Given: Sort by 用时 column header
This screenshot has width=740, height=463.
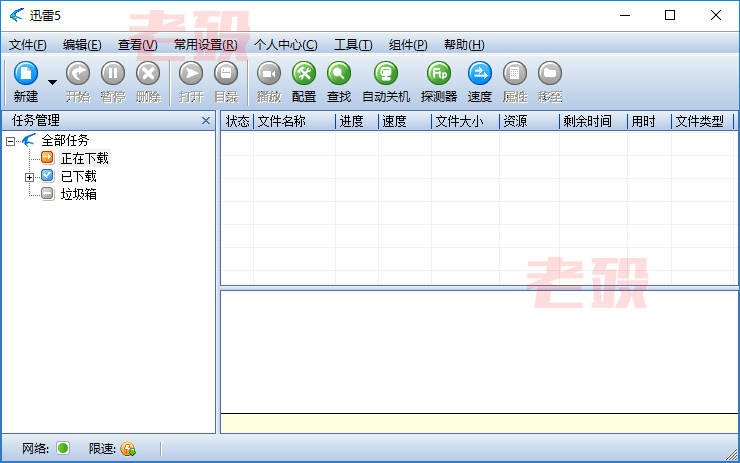Looking at the screenshot, I should 649,121.
